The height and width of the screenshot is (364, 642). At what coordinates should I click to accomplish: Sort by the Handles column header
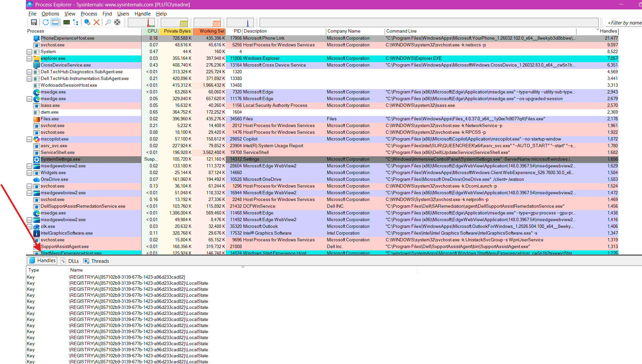tap(598, 31)
